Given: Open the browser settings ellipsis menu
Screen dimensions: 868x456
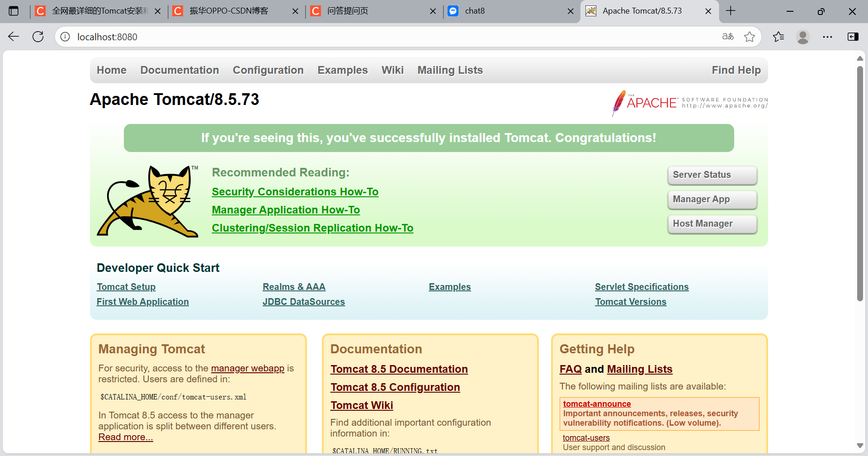Looking at the screenshot, I should [827, 37].
